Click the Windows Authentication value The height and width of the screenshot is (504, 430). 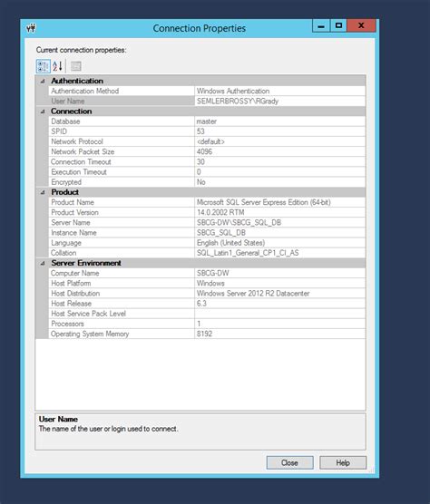pos(233,91)
